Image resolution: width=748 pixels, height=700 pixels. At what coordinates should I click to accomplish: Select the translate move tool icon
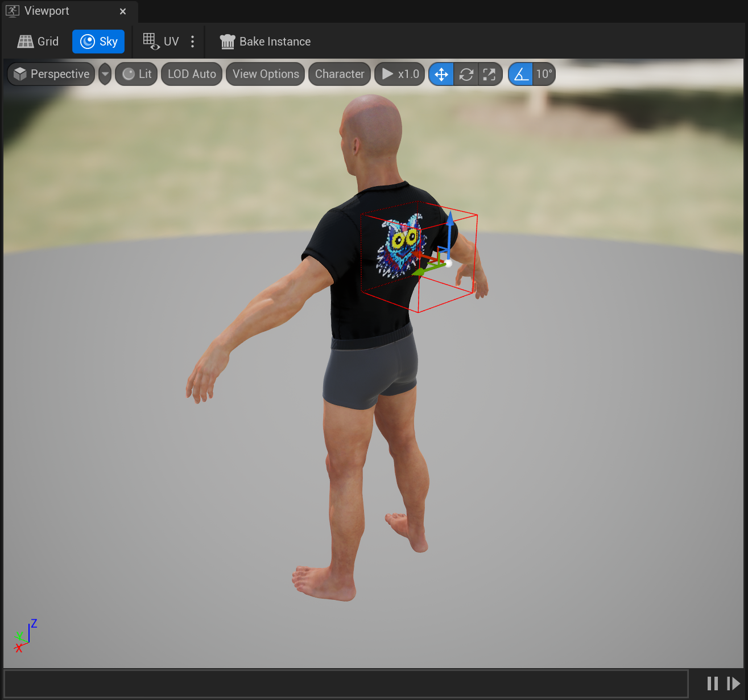point(441,74)
